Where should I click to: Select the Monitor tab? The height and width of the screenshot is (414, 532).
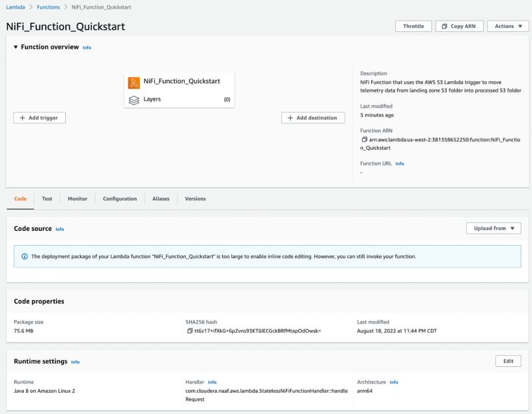(x=77, y=199)
